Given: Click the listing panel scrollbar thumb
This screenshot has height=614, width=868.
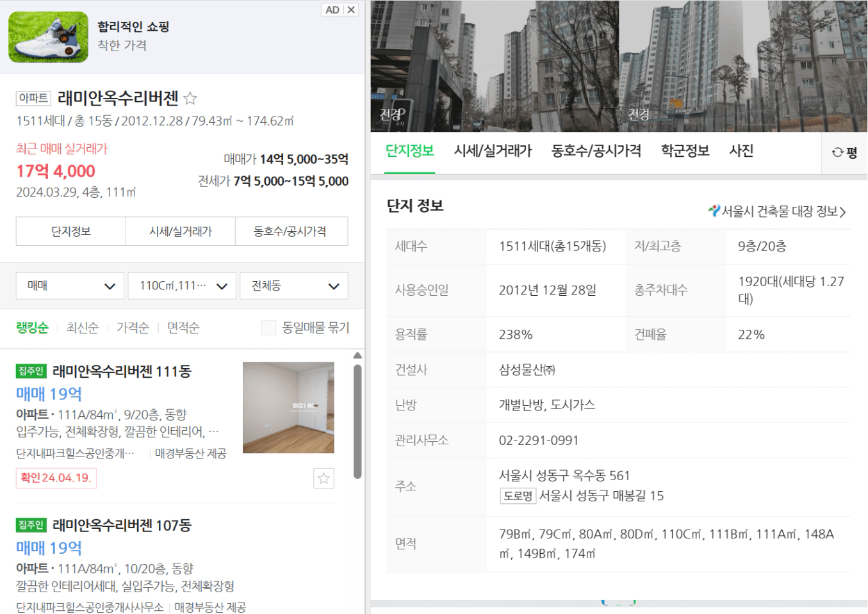Looking at the screenshot, I should coord(357,421).
